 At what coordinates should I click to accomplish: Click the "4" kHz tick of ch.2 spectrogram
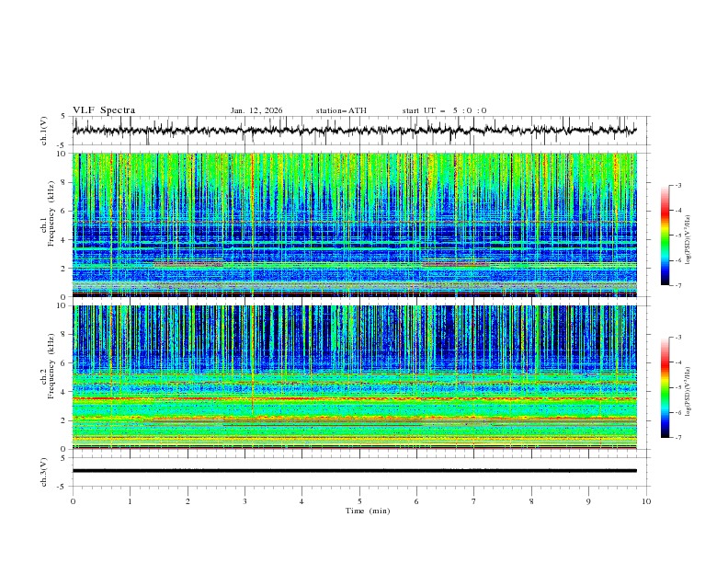pyautogui.click(x=64, y=392)
